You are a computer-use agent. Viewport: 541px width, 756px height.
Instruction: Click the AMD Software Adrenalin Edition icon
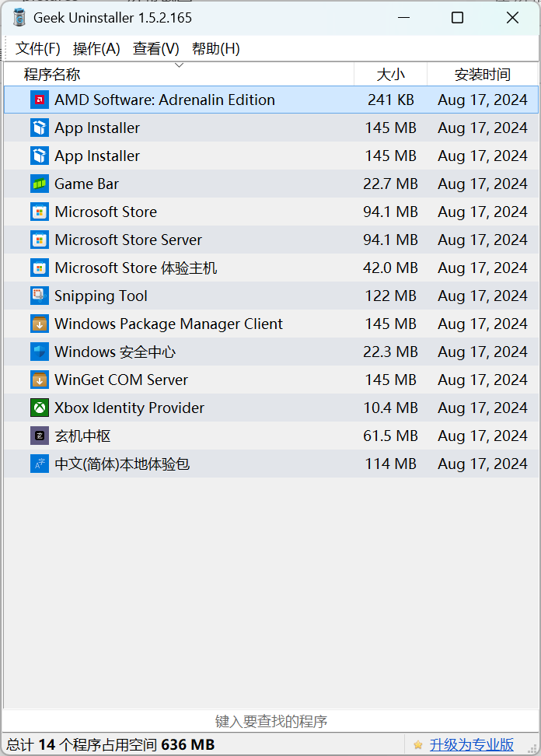[x=40, y=100]
